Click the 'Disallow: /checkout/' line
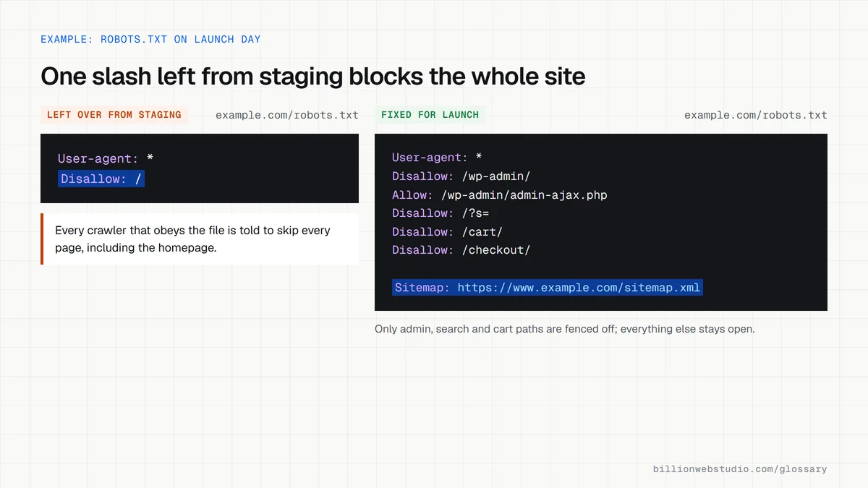Screen dimensions: 868x488 461,250
